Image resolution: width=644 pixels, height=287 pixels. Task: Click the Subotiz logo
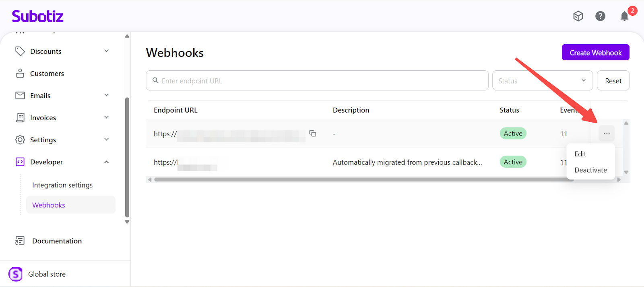point(37,16)
